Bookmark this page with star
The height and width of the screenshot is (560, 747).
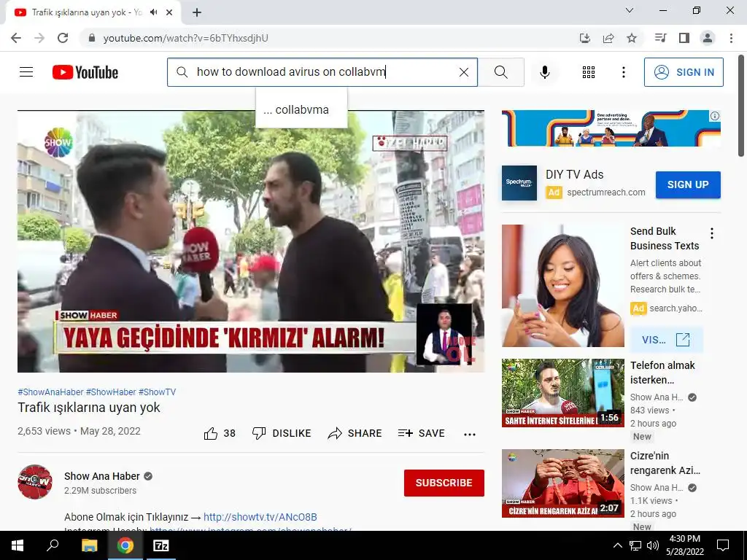pyautogui.click(x=632, y=38)
